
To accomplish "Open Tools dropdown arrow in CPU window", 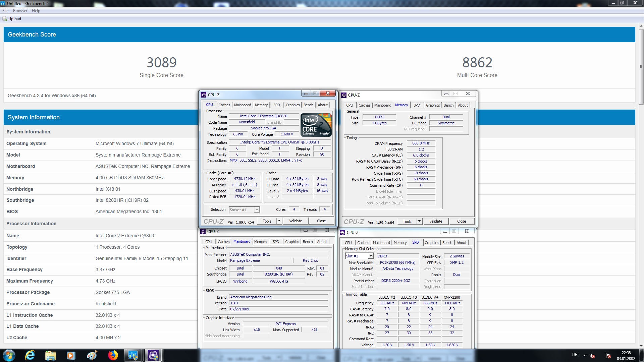I will [279, 221].
